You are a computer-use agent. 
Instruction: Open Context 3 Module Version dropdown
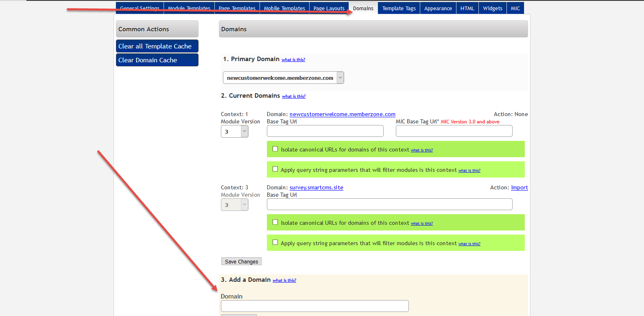pos(235,205)
